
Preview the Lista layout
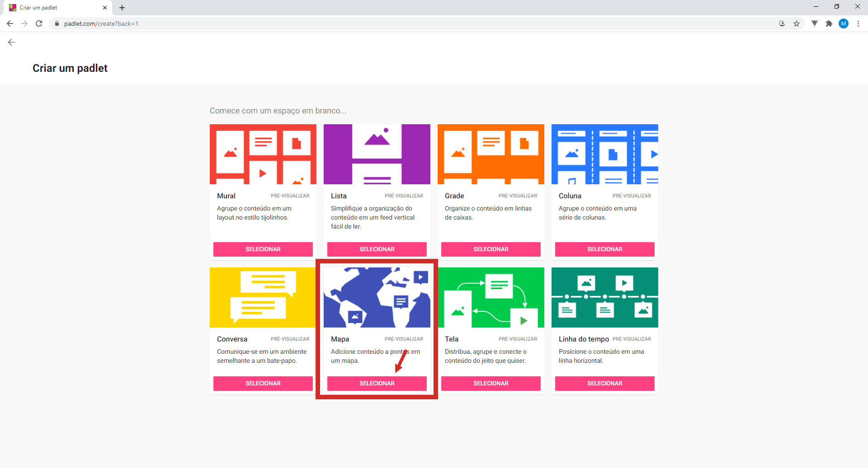(x=404, y=196)
